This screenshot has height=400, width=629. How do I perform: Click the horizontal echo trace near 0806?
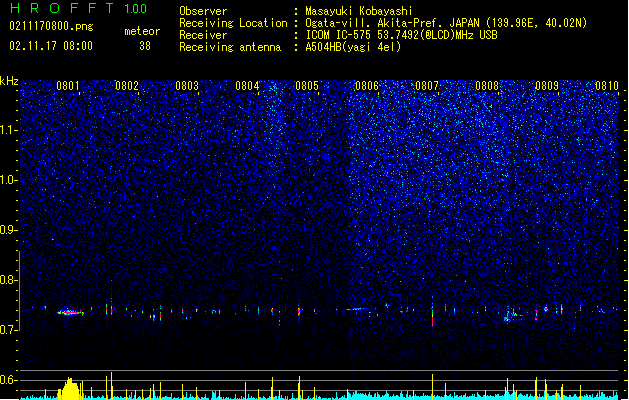(x=358, y=309)
